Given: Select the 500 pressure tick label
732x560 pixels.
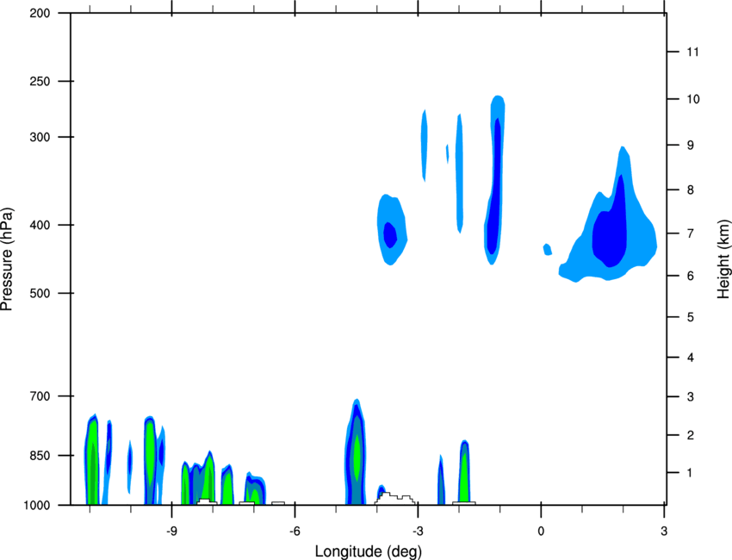Looking at the screenshot, I should (40, 293).
